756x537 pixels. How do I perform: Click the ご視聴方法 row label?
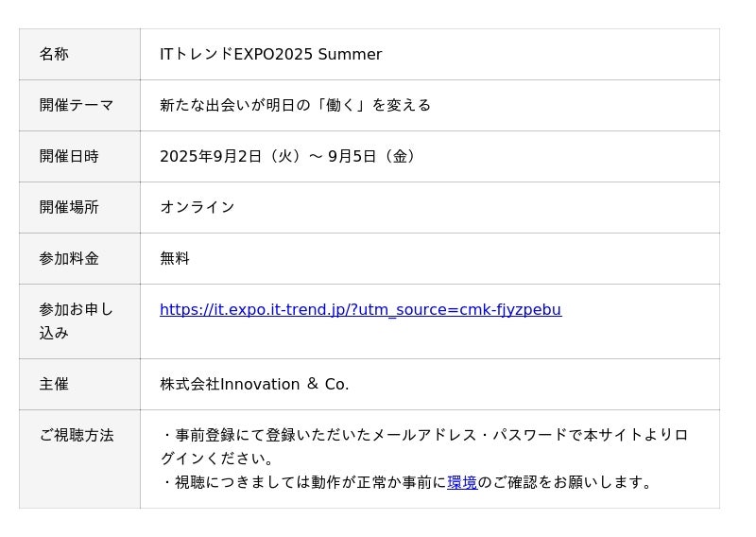[77, 436]
